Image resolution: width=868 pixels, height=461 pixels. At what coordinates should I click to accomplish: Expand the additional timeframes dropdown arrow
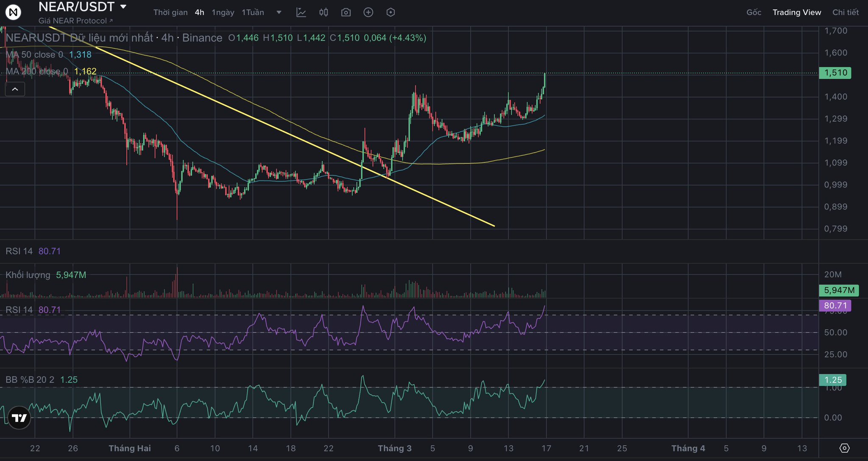click(x=279, y=12)
